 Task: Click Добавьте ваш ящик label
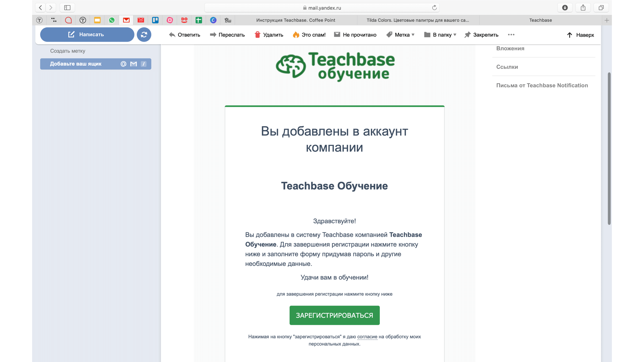coord(76,64)
